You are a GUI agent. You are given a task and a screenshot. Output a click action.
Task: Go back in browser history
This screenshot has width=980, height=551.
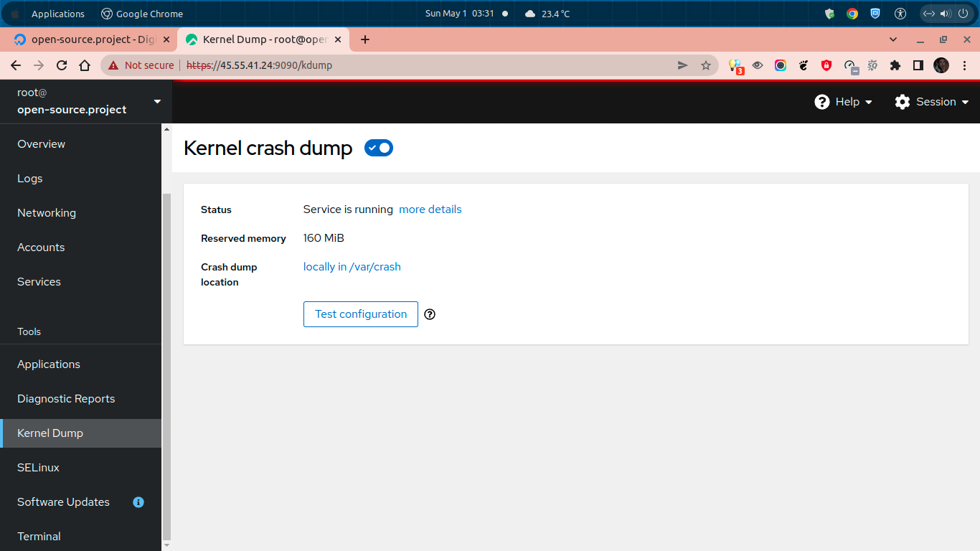[x=16, y=65]
